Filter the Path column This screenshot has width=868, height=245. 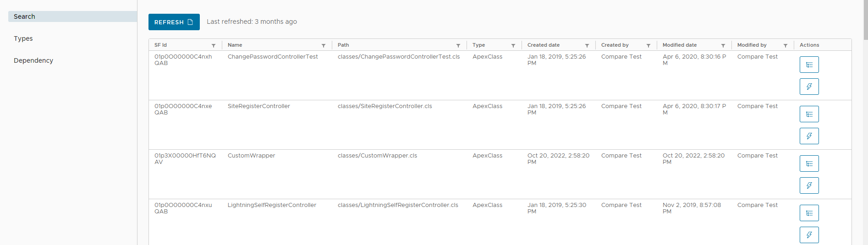(x=458, y=45)
